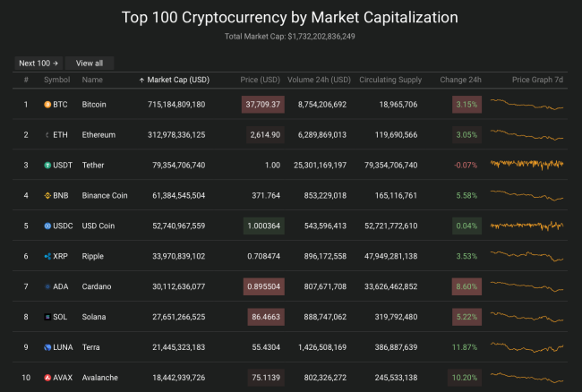The image size is (582, 392).
Task: Click the BTC symbol text
Action: click(60, 105)
